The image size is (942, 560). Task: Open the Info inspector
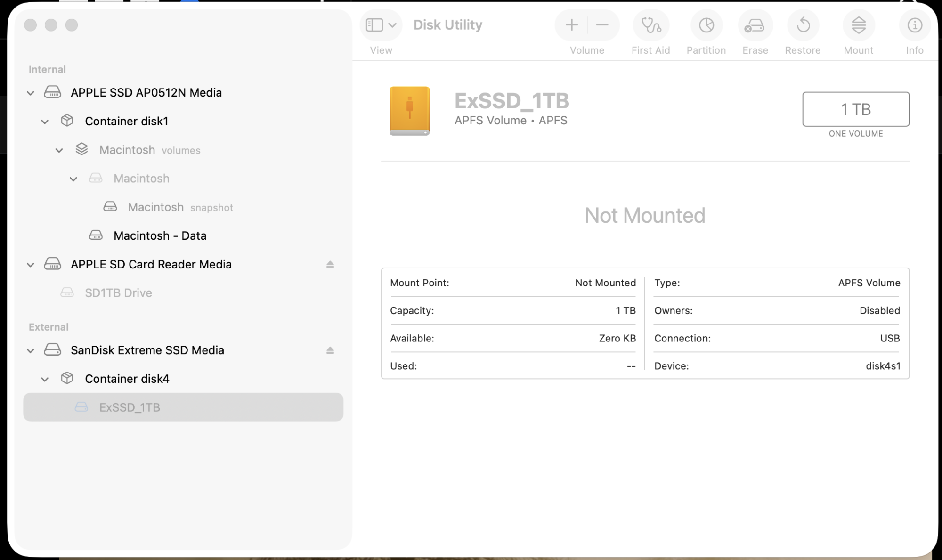914,25
